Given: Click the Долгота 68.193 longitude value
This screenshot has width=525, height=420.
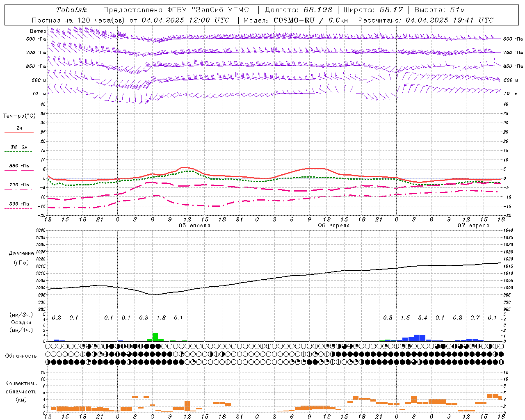Looking at the screenshot, I should coord(299,10).
